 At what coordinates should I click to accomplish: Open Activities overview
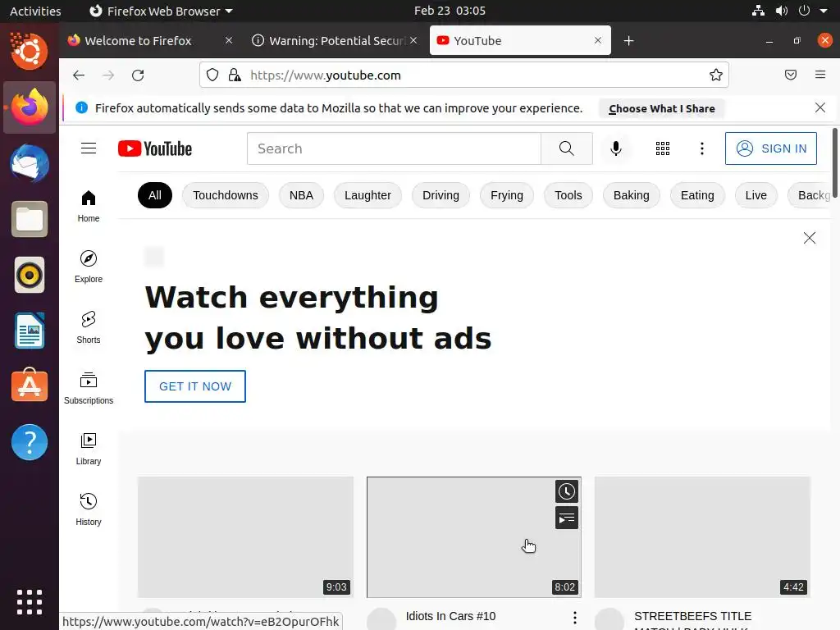click(35, 11)
